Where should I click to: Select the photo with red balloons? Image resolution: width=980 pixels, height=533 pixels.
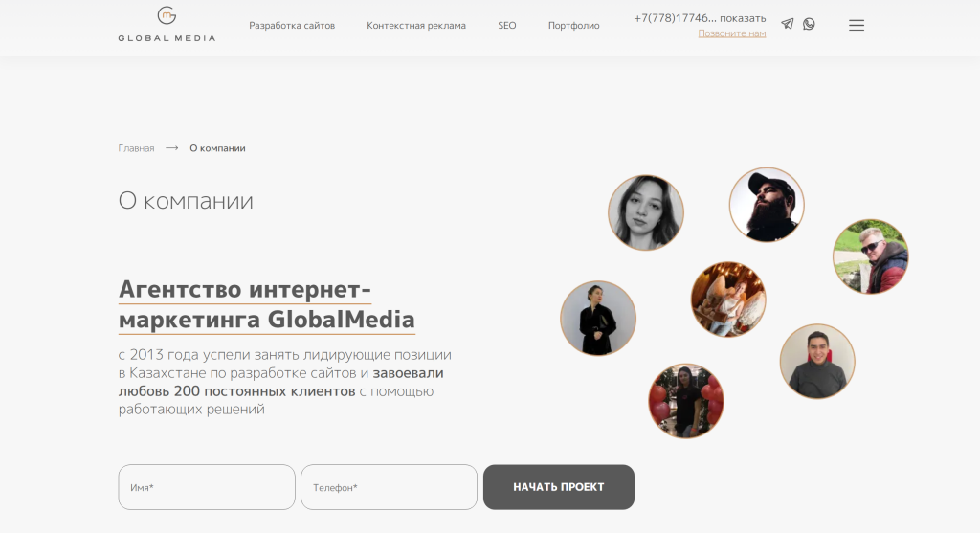coord(686,401)
